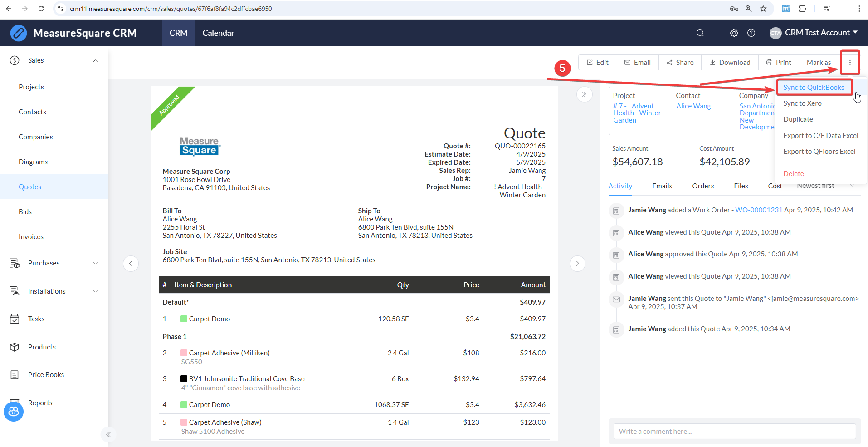Open the search magnifier in header
This screenshot has height=447, width=868.
pos(700,33)
